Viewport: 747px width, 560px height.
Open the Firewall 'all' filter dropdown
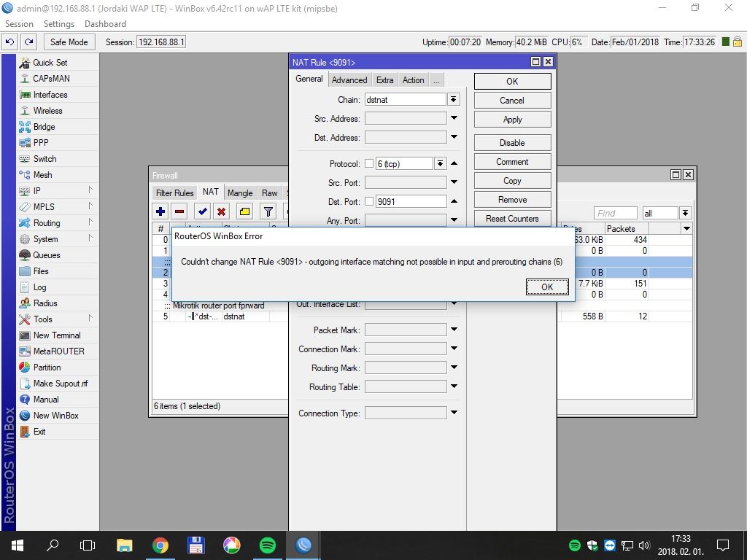pos(685,213)
